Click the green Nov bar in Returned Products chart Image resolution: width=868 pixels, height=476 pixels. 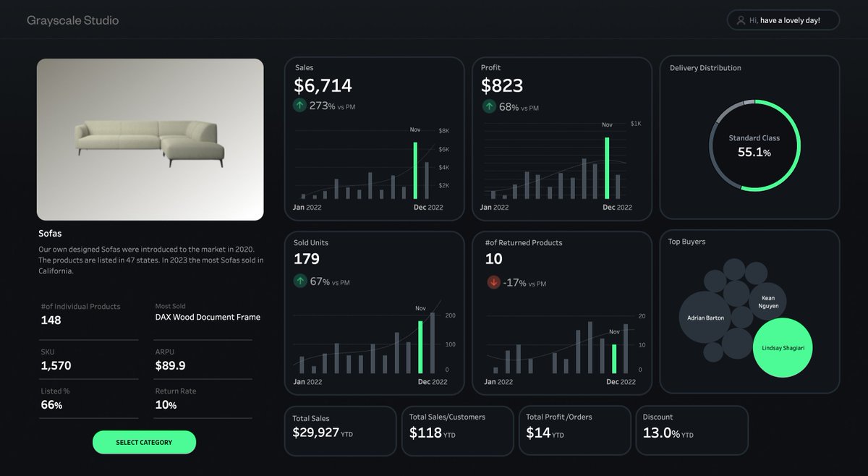tap(614, 359)
